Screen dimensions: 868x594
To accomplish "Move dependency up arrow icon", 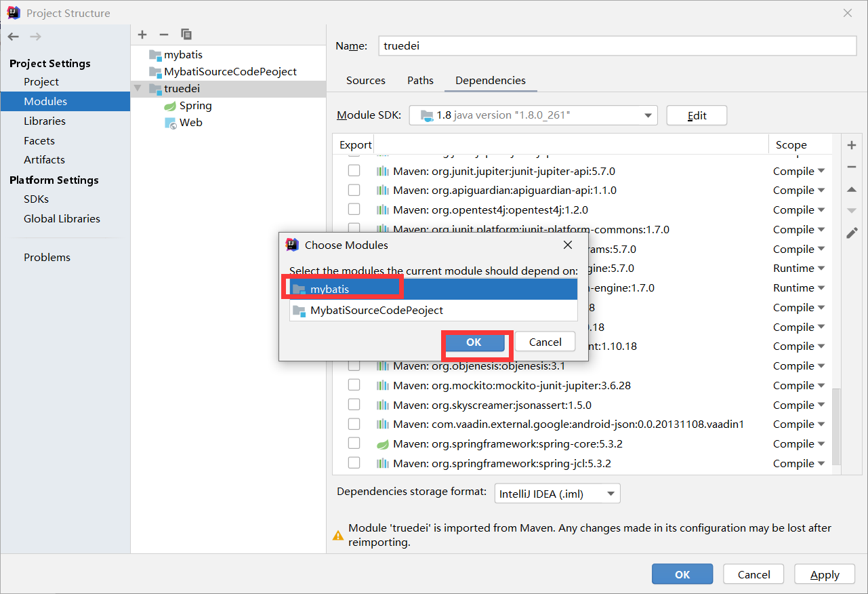I will pyautogui.click(x=852, y=189).
